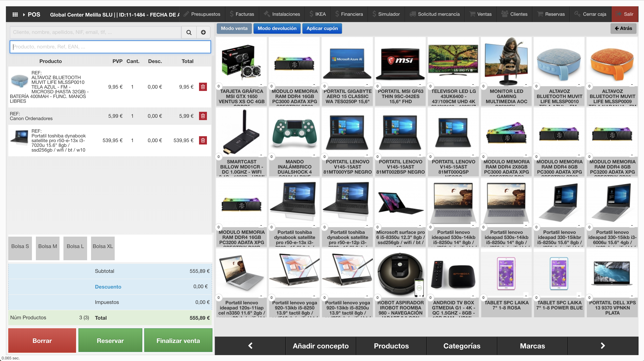Image resolution: width=644 pixels, height=361 pixels.
Task: Select Modulo Memoria RAM DDR4 2x8GB product
Action: pos(506,142)
